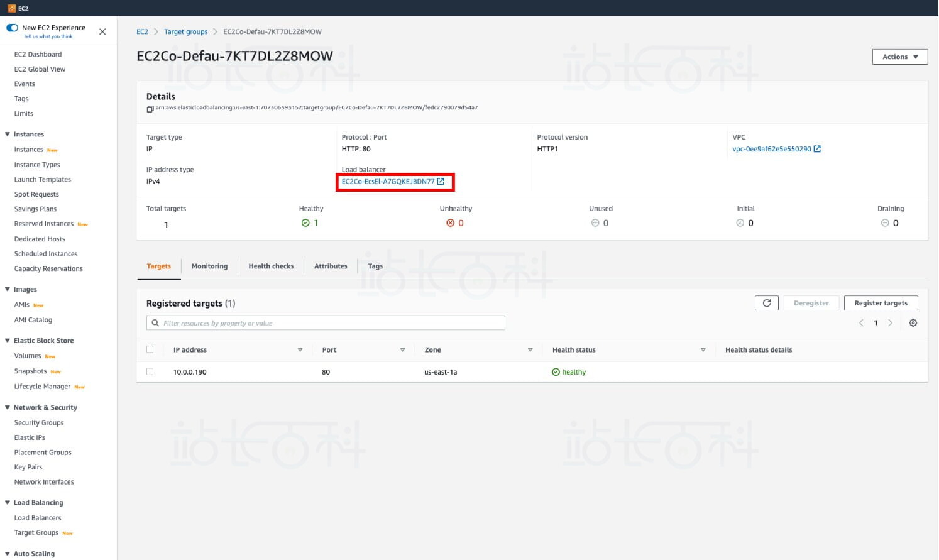Open Target Groups in sidebar
This screenshot has height=560, width=939.
pyautogui.click(x=36, y=533)
